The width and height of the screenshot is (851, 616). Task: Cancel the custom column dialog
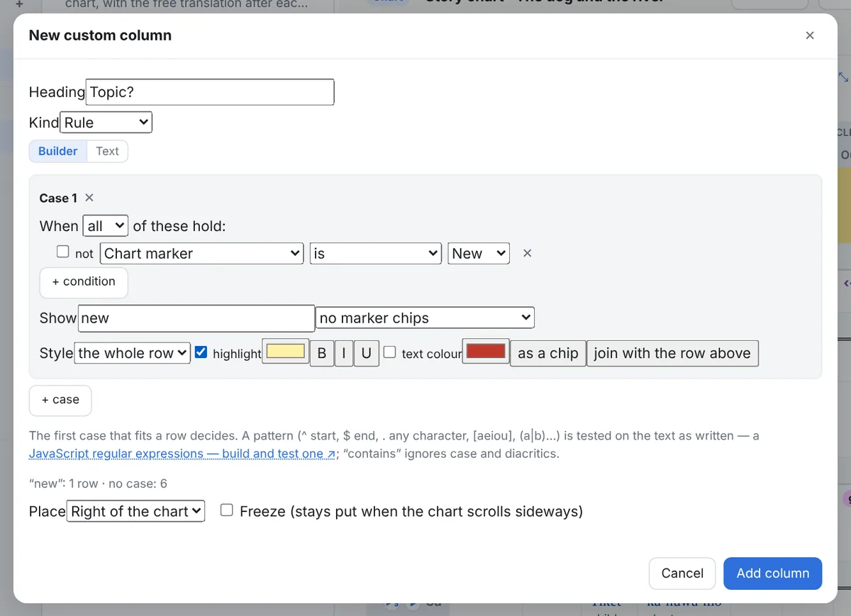[682, 573]
